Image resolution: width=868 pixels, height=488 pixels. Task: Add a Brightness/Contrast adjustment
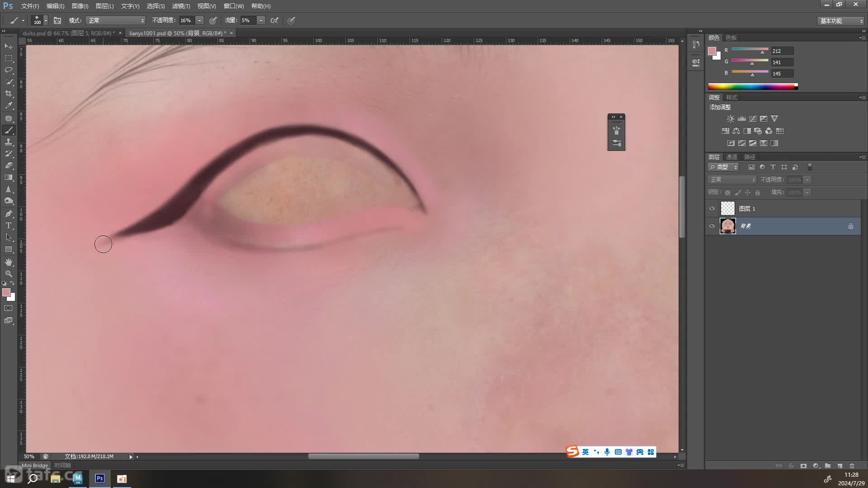point(731,118)
